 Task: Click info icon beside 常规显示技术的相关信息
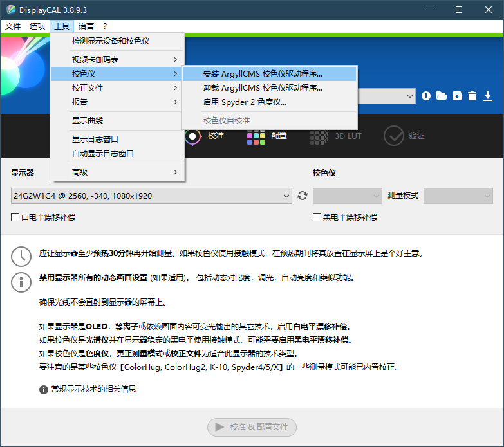tap(43, 390)
